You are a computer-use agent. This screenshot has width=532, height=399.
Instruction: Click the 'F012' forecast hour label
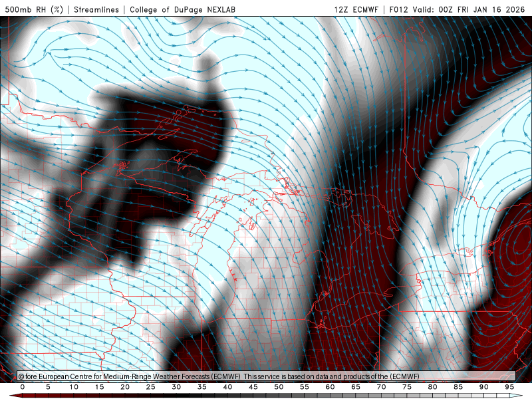pos(398,9)
